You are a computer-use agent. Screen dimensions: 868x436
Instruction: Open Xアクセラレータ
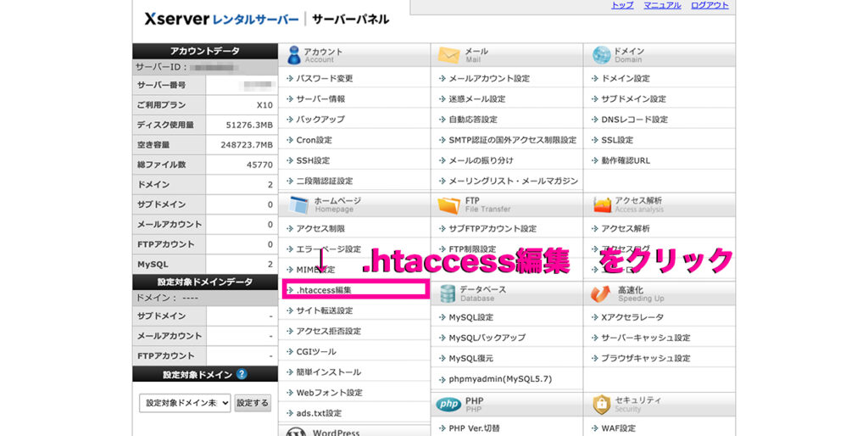tap(632, 317)
